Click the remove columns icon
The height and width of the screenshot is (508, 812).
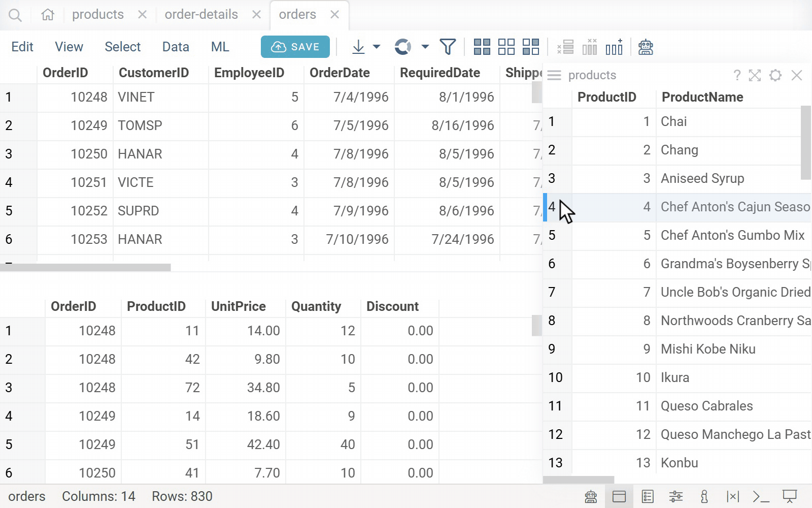[x=590, y=47]
